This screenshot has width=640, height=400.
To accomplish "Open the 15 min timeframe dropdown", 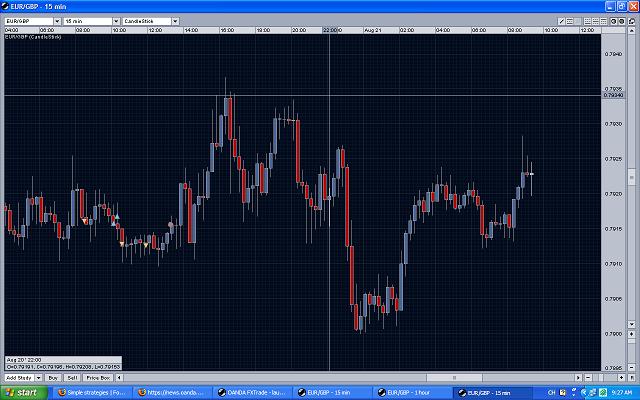I will pos(89,20).
